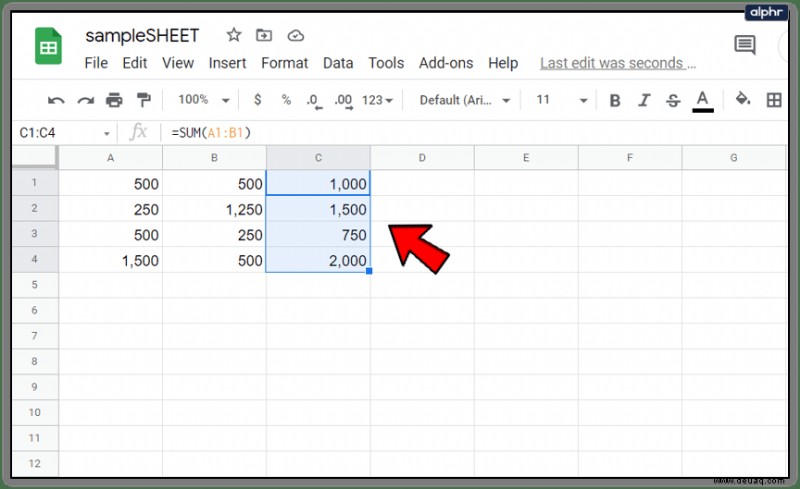
Task: Select column D header
Action: coord(422,158)
